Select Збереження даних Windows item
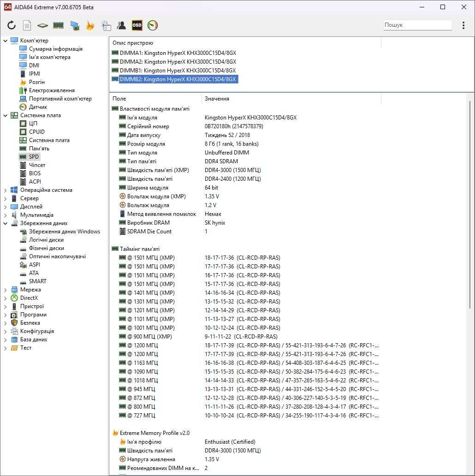 (65, 232)
